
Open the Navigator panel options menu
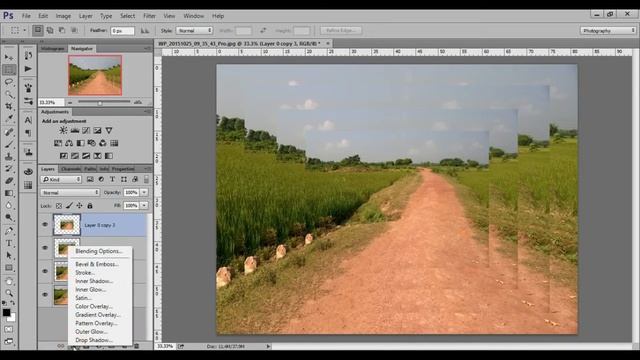click(147, 49)
